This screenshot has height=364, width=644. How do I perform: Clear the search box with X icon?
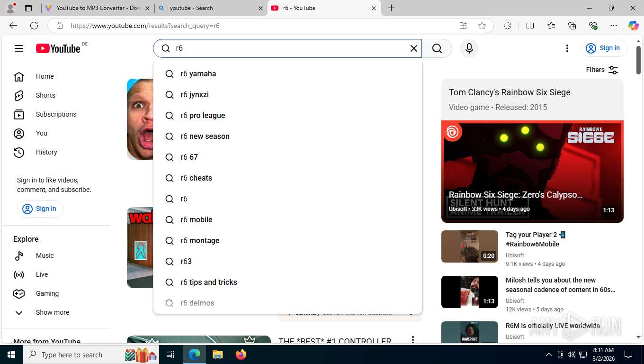tap(413, 48)
